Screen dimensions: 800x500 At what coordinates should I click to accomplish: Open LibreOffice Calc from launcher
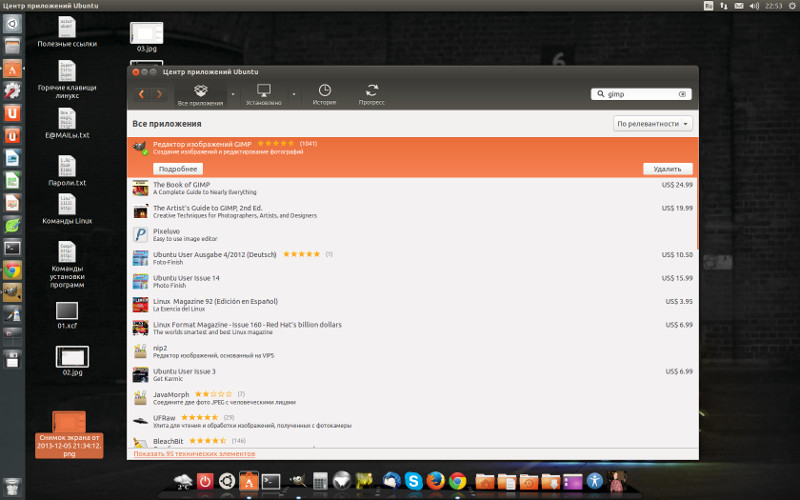pyautogui.click(x=12, y=181)
